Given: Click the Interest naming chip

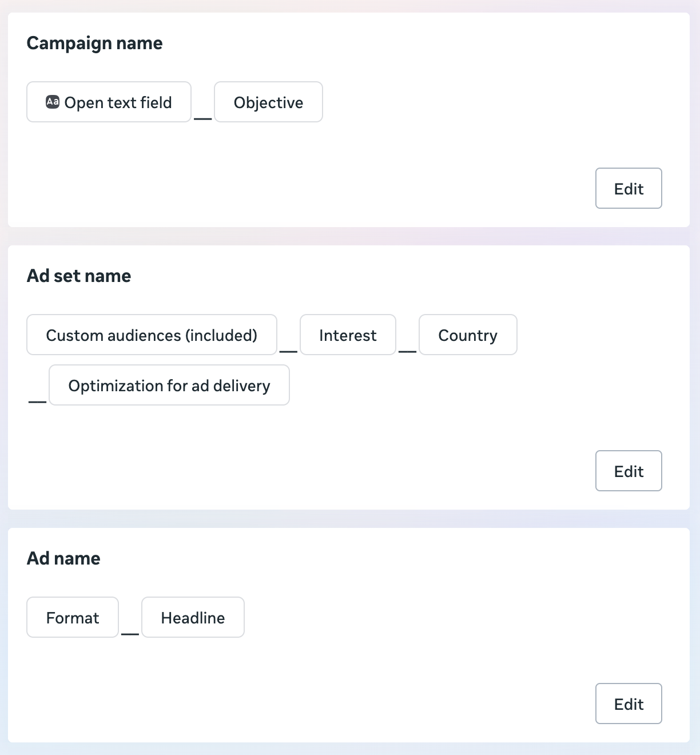Looking at the screenshot, I should (x=348, y=335).
